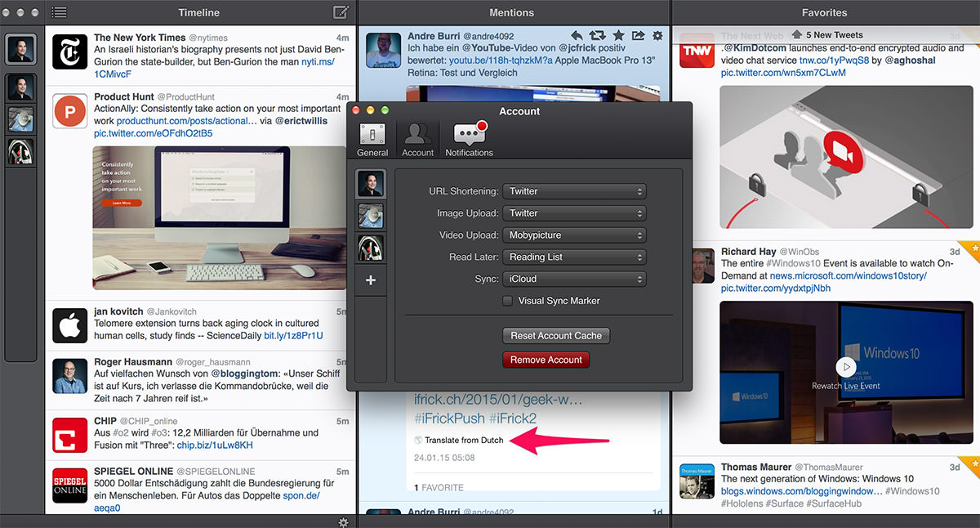Screen dimensions: 980x528
Task: Add a new account with plus button
Action: pyautogui.click(x=371, y=280)
